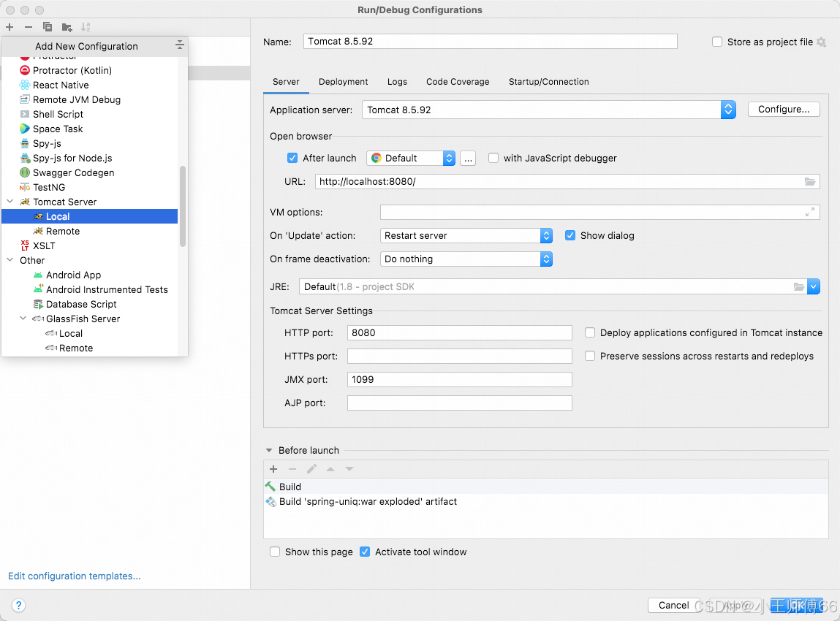Enable Store as project file checkbox
840x621 pixels.
coord(716,42)
